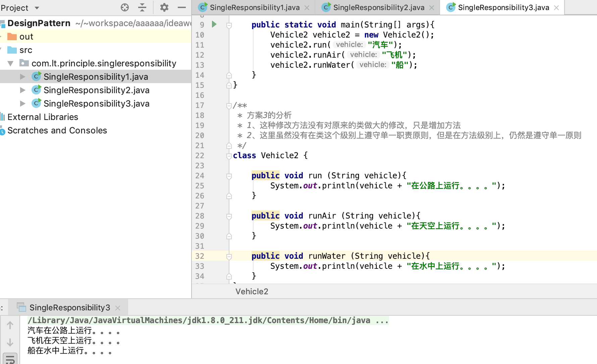Fold the run method at line 24
The height and width of the screenshot is (364, 597).
pyautogui.click(x=229, y=176)
